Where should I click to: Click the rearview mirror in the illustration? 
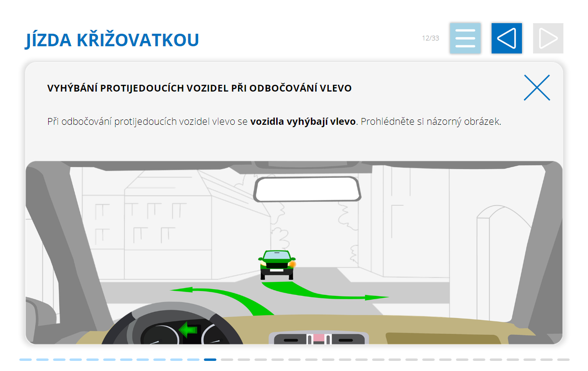click(307, 189)
